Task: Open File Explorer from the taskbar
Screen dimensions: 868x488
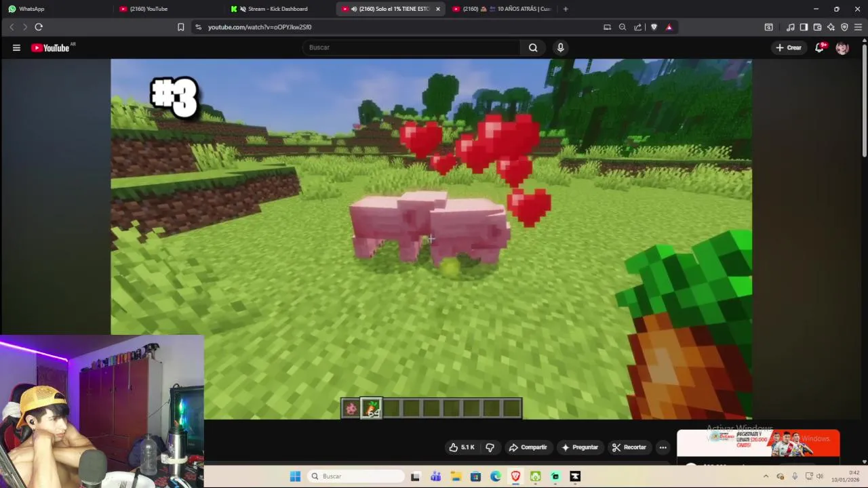Action: coord(456,476)
